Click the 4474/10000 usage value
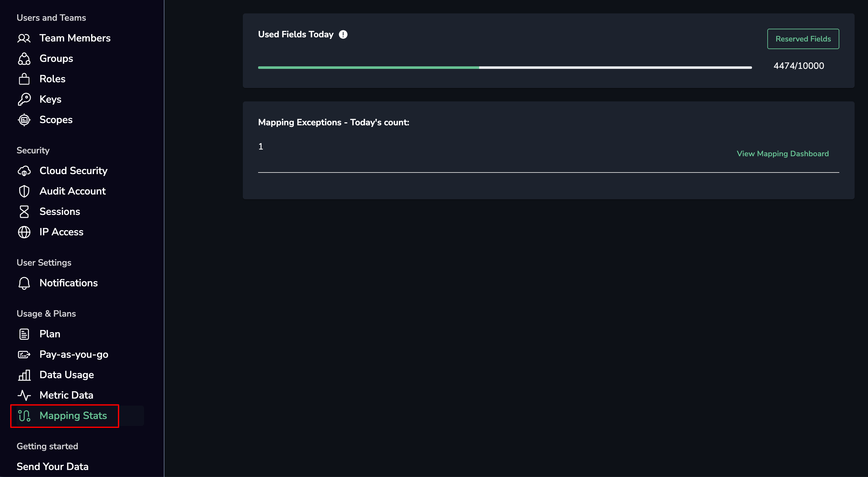Image resolution: width=868 pixels, height=477 pixels. pos(799,66)
